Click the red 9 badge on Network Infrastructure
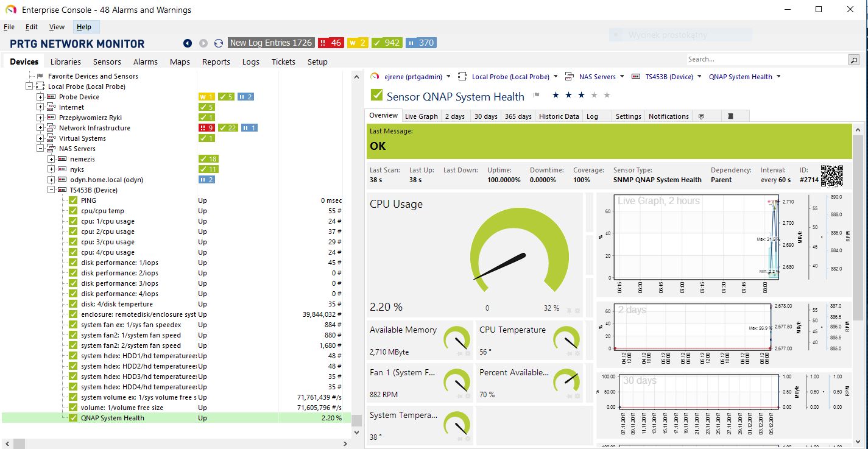 click(x=207, y=128)
